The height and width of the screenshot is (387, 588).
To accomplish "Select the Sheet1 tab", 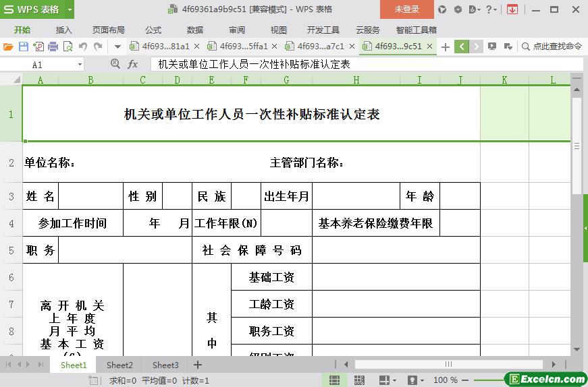I will coord(74,365).
